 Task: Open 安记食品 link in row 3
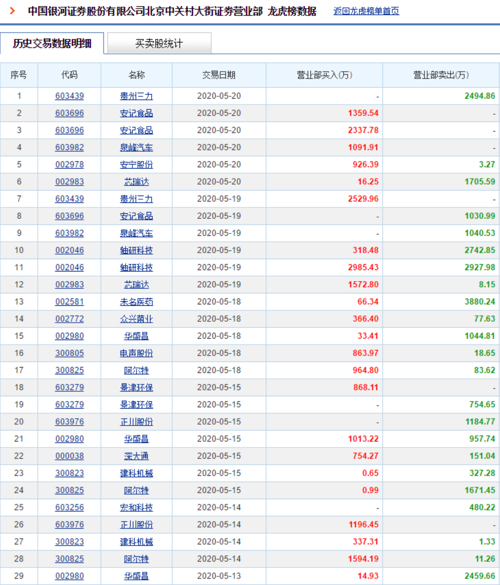pyautogui.click(x=136, y=130)
